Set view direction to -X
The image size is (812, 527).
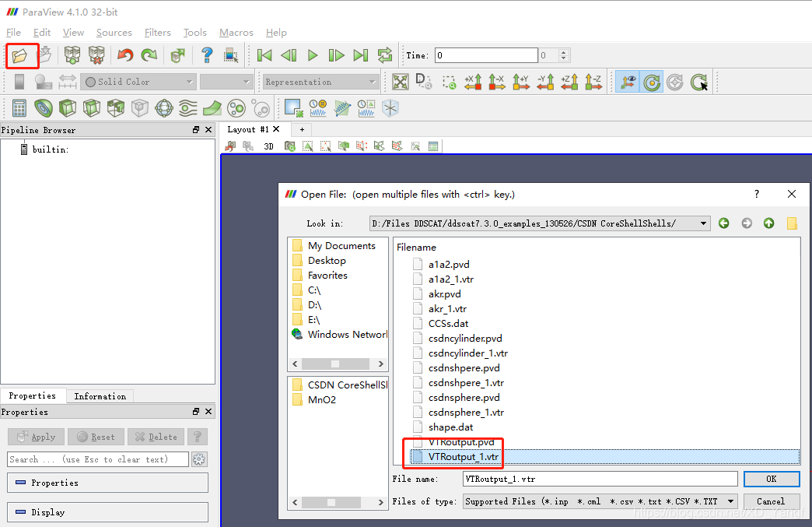pos(497,82)
